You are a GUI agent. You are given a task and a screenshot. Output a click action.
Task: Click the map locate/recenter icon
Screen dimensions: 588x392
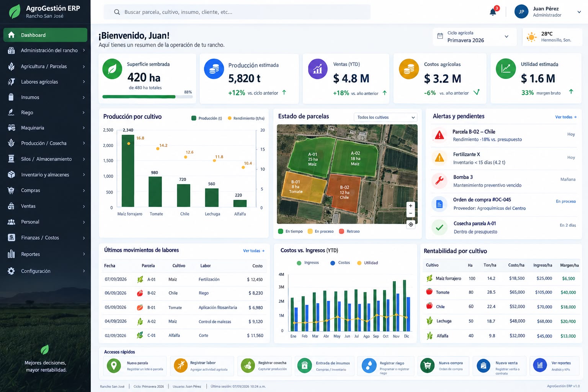tap(411, 225)
